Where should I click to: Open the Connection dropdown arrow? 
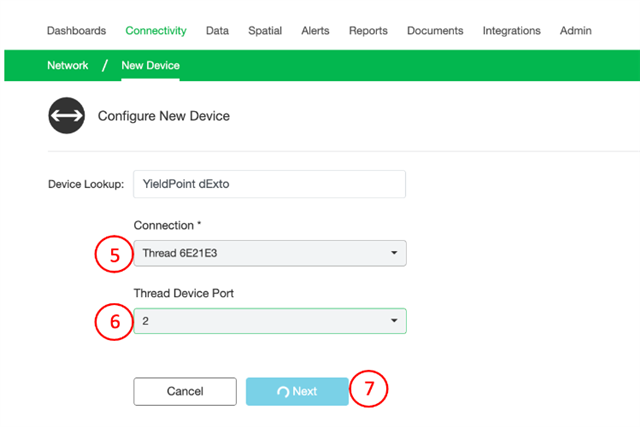click(394, 253)
